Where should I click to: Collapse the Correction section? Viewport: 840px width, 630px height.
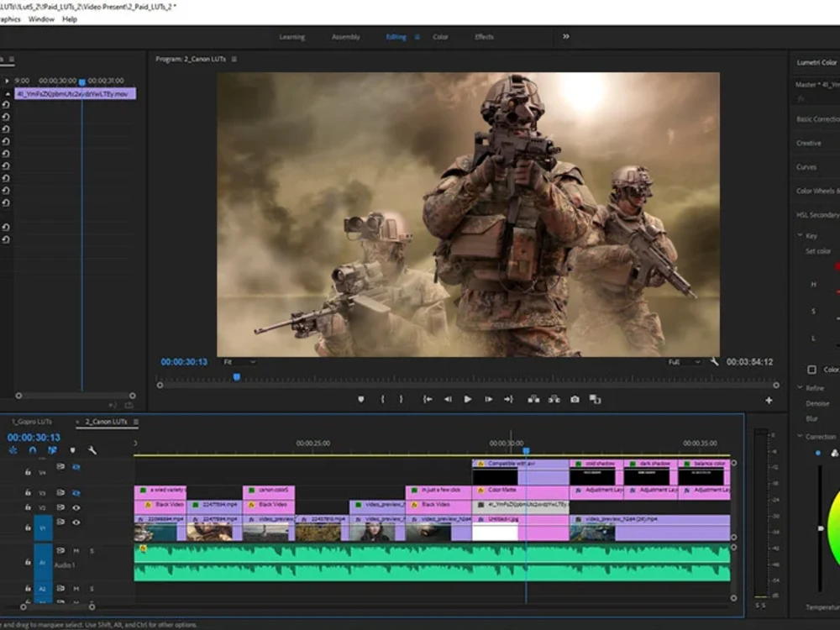[800, 436]
